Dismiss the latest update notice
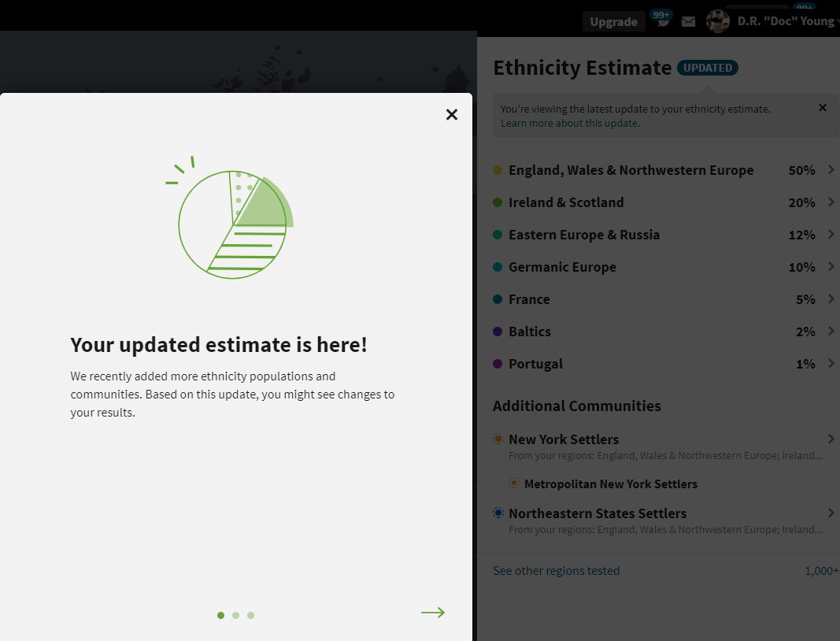The image size is (840, 641). [823, 108]
